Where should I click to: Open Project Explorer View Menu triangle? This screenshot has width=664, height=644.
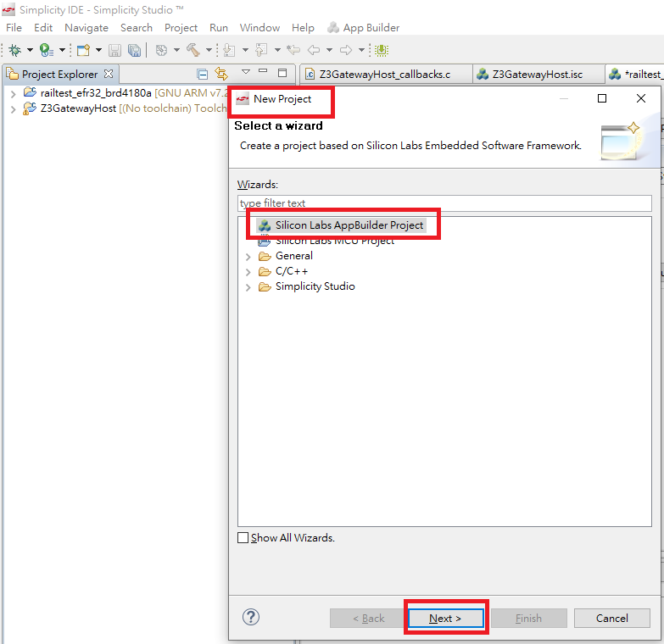click(x=246, y=72)
